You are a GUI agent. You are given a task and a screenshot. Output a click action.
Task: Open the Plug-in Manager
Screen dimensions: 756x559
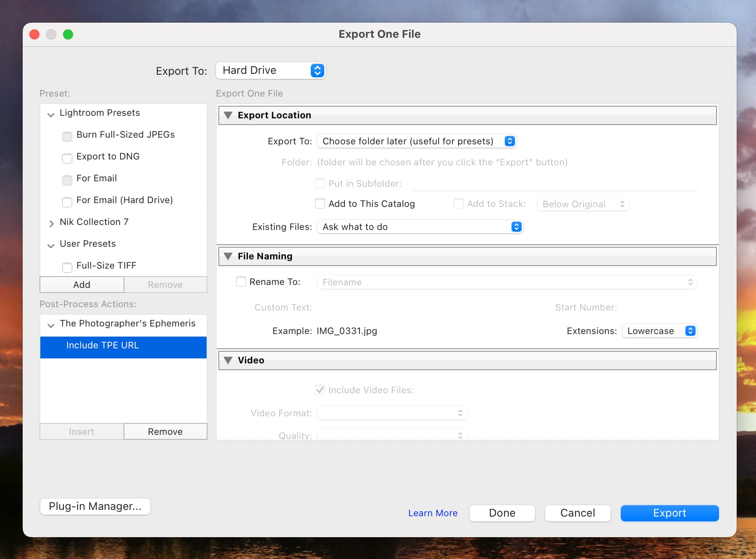point(95,506)
